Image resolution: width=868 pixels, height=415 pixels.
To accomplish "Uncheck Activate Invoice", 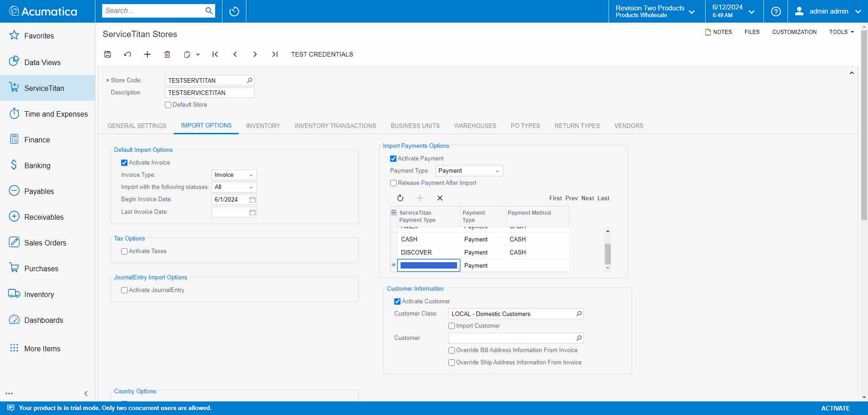I will click(x=124, y=163).
